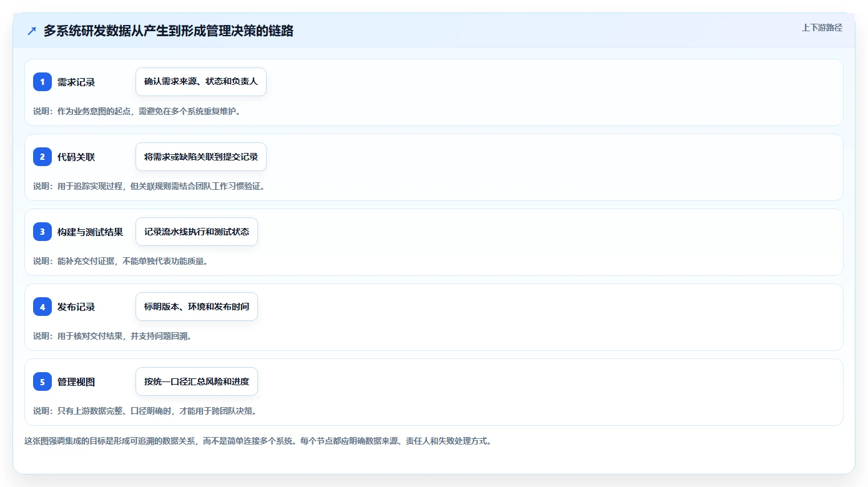This screenshot has width=868, height=487.
Task: Click the 按统一口径汇总风险和进度 box
Action: coord(197,381)
